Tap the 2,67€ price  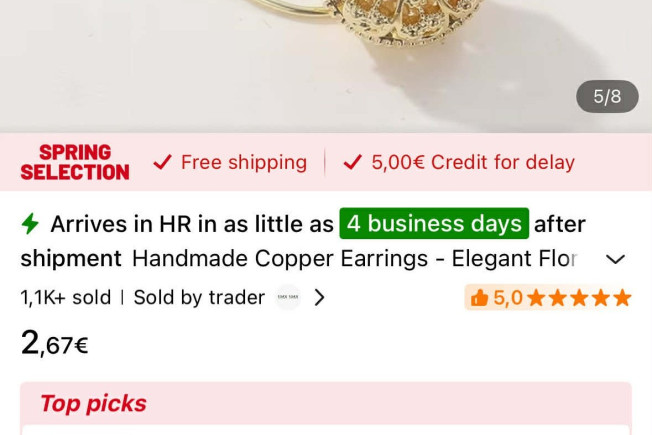coord(54,343)
